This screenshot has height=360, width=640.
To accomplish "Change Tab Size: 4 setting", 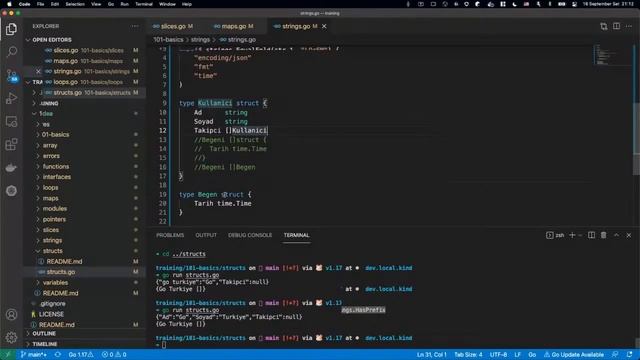I will [x=468, y=354].
